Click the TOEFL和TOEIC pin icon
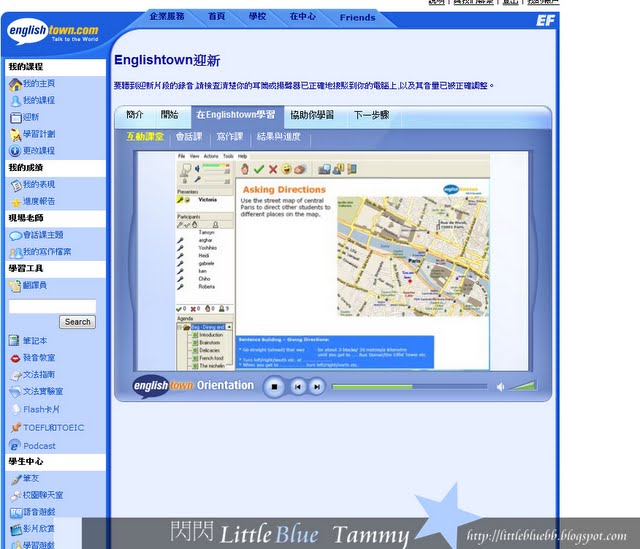The width and height of the screenshot is (640, 549). pos(16,427)
